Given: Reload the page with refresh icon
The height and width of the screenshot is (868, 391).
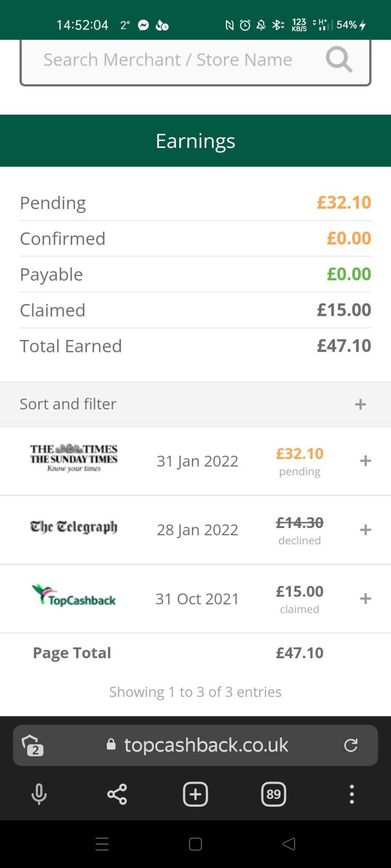Looking at the screenshot, I should pyautogui.click(x=351, y=745).
